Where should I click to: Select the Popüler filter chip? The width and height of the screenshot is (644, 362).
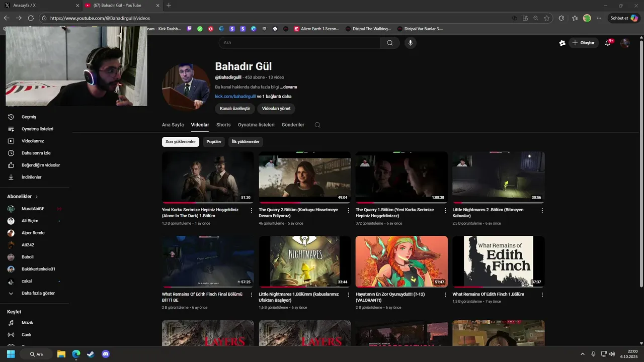pos(214,142)
